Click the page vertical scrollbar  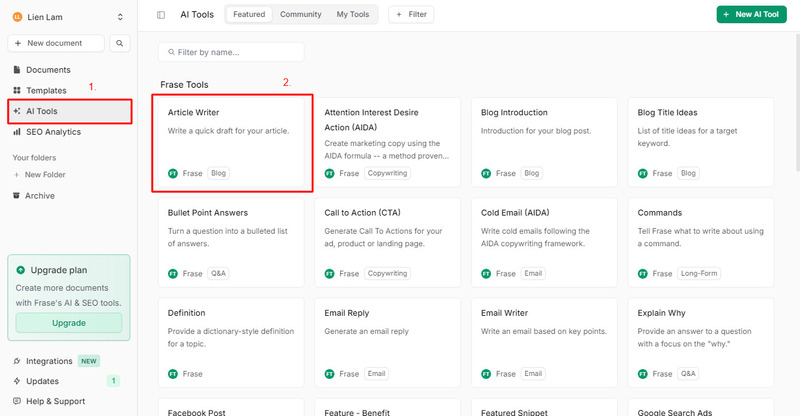pos(796,102)
